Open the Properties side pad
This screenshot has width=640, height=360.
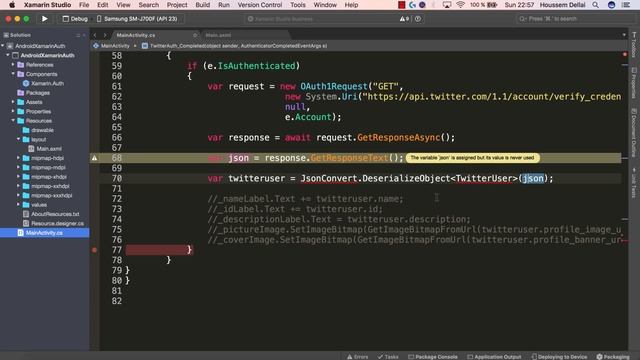(x=634, y=82)
